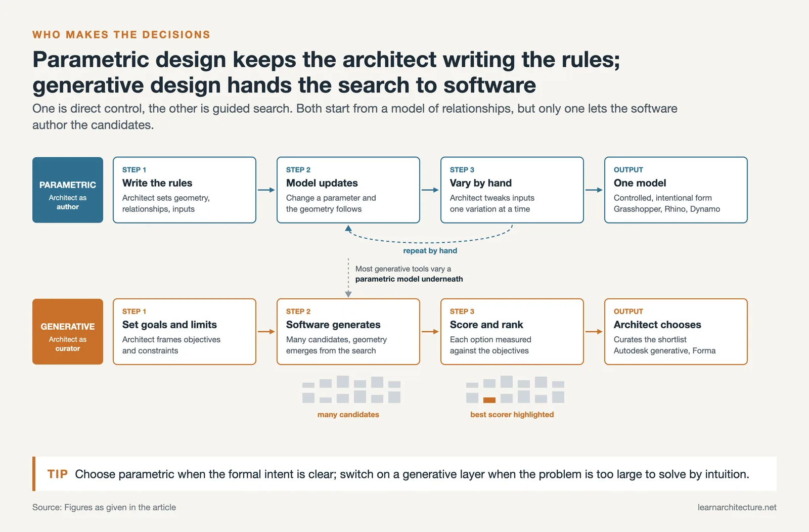The width and height of the screenshot is (809, 532).
Task: Click the "Software generates" card title
Action: pos(333,325)
